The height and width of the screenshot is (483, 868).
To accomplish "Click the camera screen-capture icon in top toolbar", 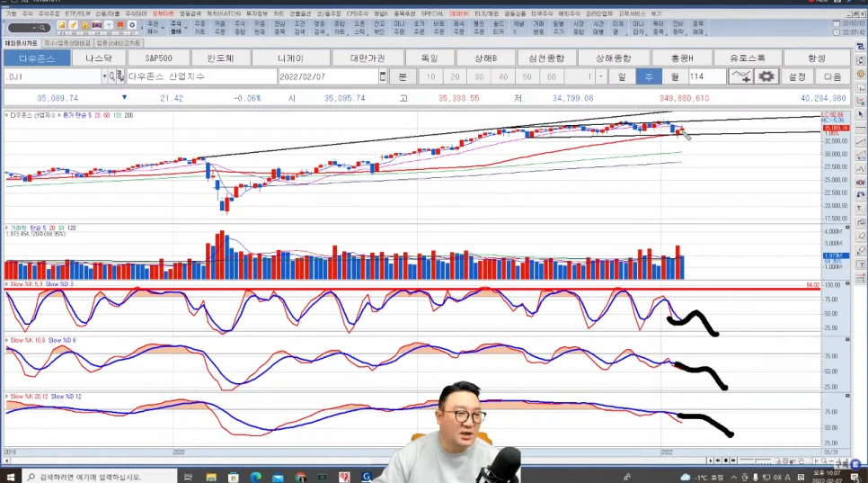I will pos(97,25).
